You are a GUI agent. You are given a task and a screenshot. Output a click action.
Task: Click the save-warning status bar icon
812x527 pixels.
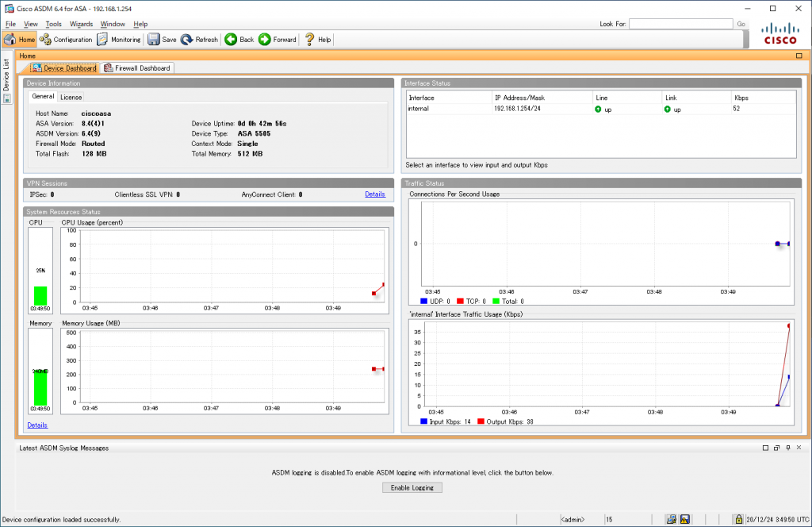pyautogui.click(x=685, y=519)
